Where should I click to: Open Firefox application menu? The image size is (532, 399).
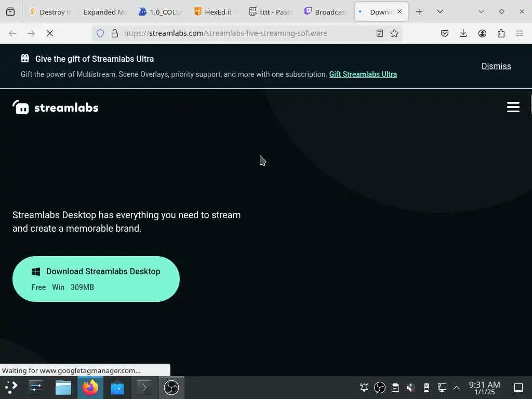click(x=519, y=33)
